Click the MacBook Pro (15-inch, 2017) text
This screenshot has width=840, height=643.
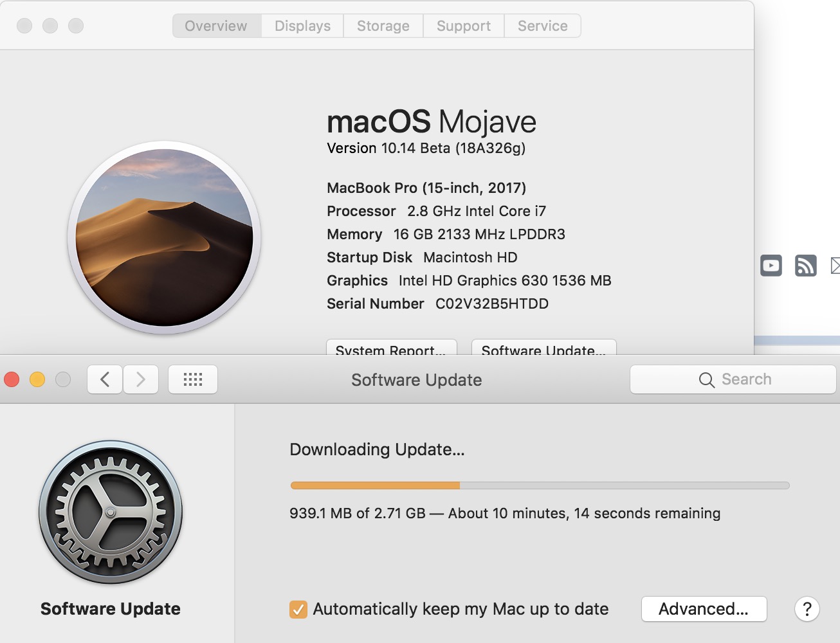pos(426,188)
